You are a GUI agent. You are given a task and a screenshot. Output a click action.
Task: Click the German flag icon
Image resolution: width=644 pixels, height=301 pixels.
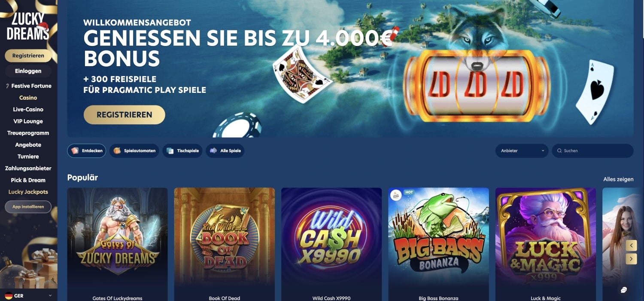pos(8,296)
